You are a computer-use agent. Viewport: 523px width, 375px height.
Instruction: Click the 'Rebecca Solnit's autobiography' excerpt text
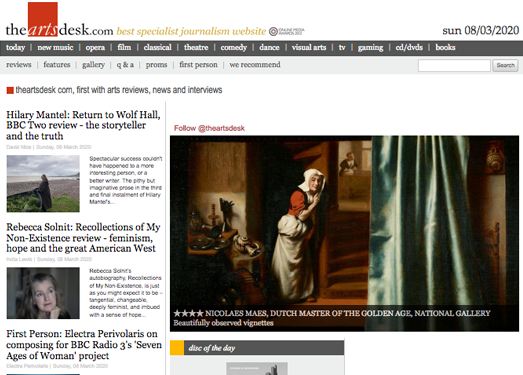(126, 293)
